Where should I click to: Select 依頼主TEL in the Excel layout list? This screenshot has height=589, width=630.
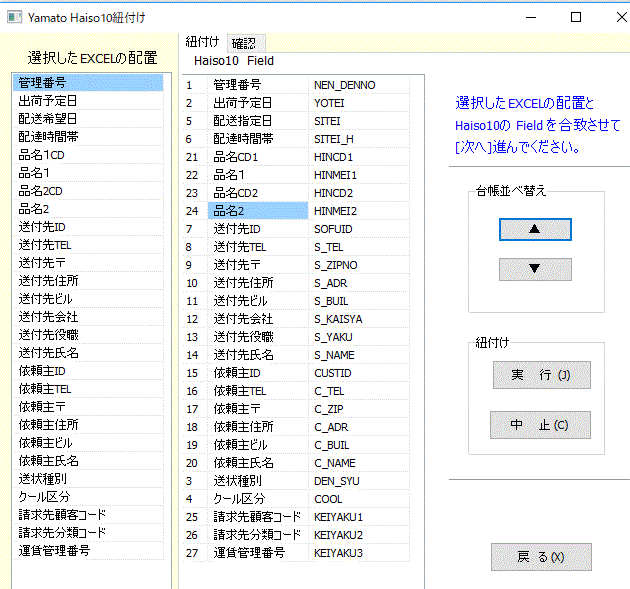pyautogui.click(x=88, y=389)
